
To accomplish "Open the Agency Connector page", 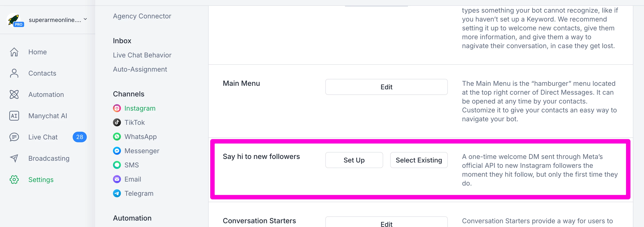I will click(x=142, y=16).
